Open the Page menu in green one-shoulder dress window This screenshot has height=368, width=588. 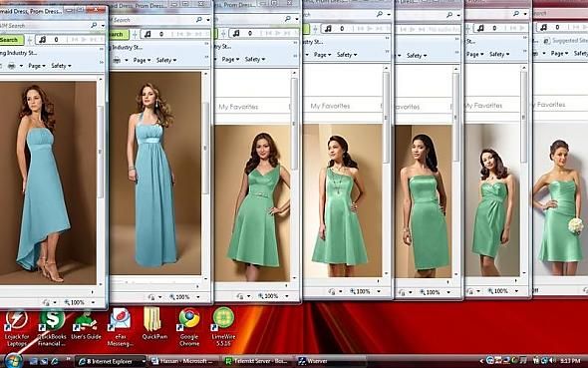(x=322, y=55)
